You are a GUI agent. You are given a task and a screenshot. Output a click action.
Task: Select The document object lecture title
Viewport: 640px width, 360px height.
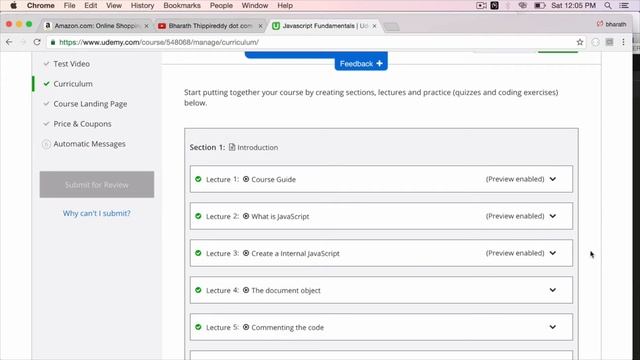coord(286,290)
